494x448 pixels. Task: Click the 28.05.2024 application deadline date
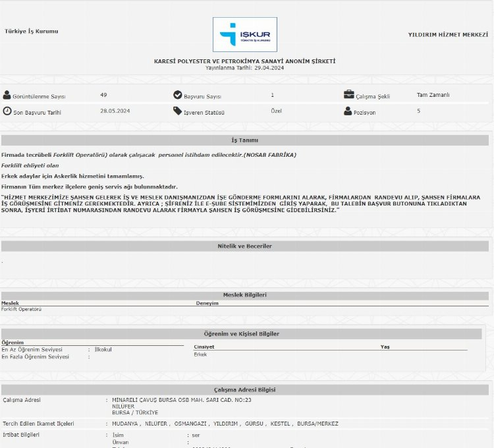pos(115,111)
